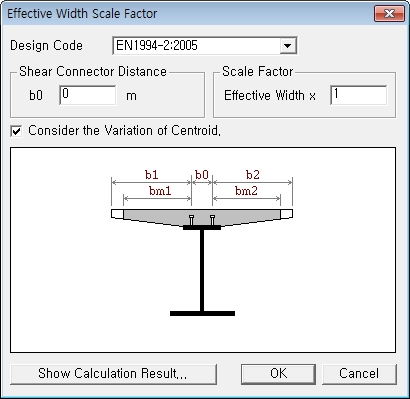Click the b2 dimension label in diagram
The image size is (410, 399).
[253, 175]
